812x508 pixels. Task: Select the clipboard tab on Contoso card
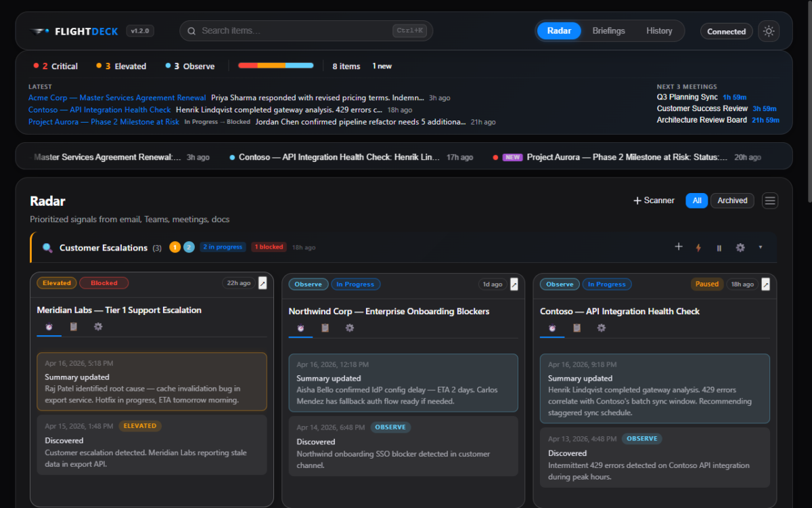(577, 328)
